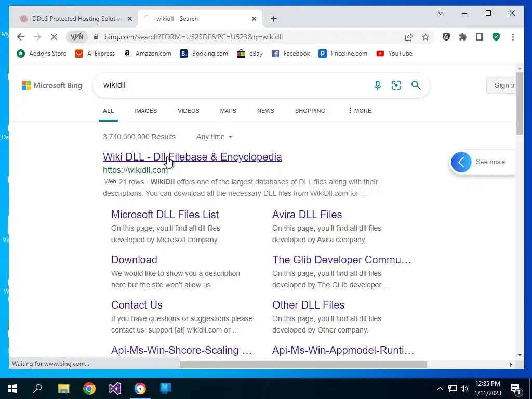The image size is (532, 399).
Task: Open the volume speaker tray icon
Action: 464,389
